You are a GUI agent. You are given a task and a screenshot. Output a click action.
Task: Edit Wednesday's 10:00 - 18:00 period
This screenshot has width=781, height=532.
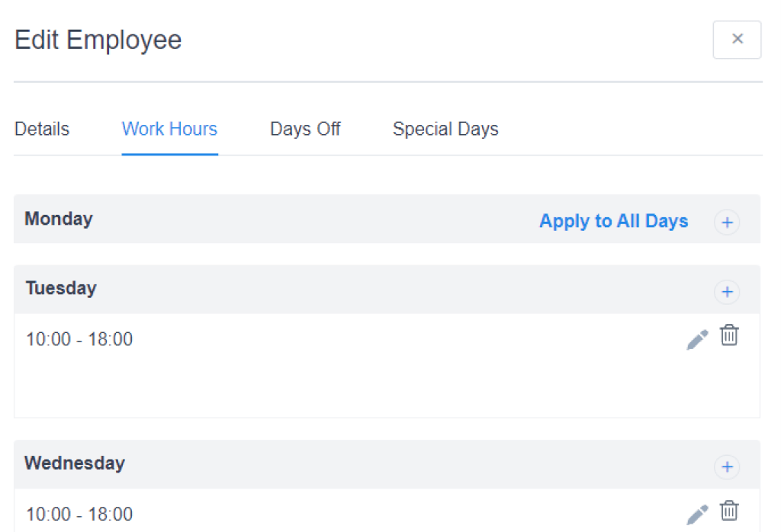(x=697, y=514)
